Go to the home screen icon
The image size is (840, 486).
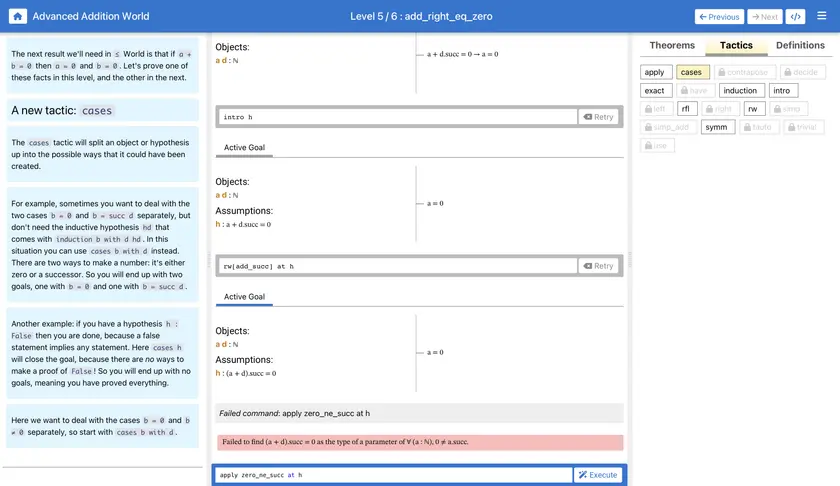coord(18,16)
